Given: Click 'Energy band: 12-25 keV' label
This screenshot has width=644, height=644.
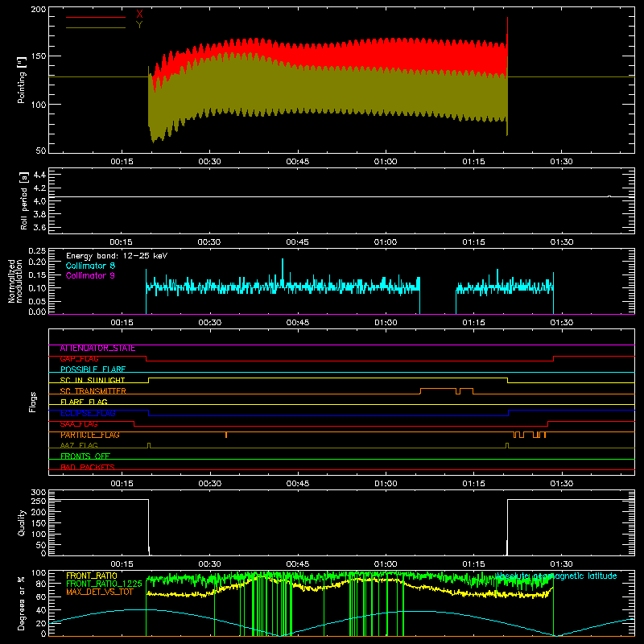Looking at the screenshot, I should 117,256.
